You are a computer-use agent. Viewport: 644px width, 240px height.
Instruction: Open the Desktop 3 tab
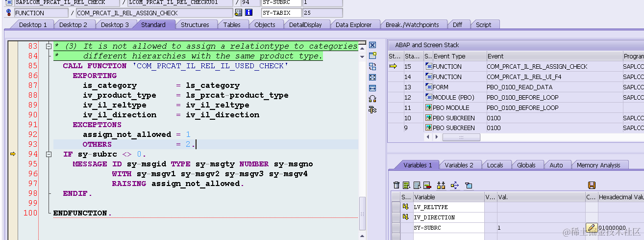pyautogui.click(x=115, y=25)
